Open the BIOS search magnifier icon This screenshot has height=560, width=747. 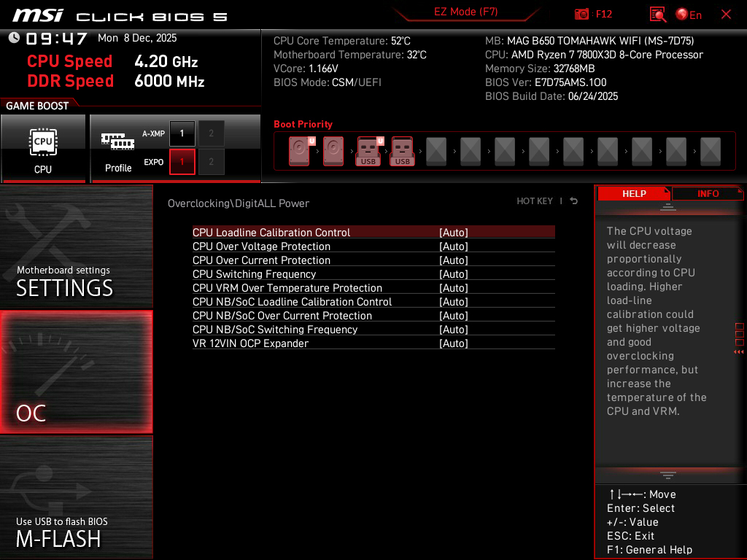coord(658,15)
